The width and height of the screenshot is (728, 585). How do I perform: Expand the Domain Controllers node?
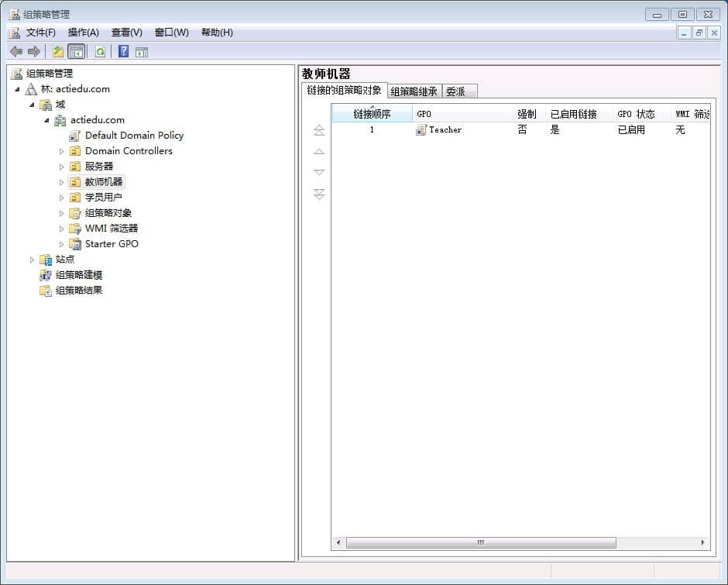(x=61, y=151)
